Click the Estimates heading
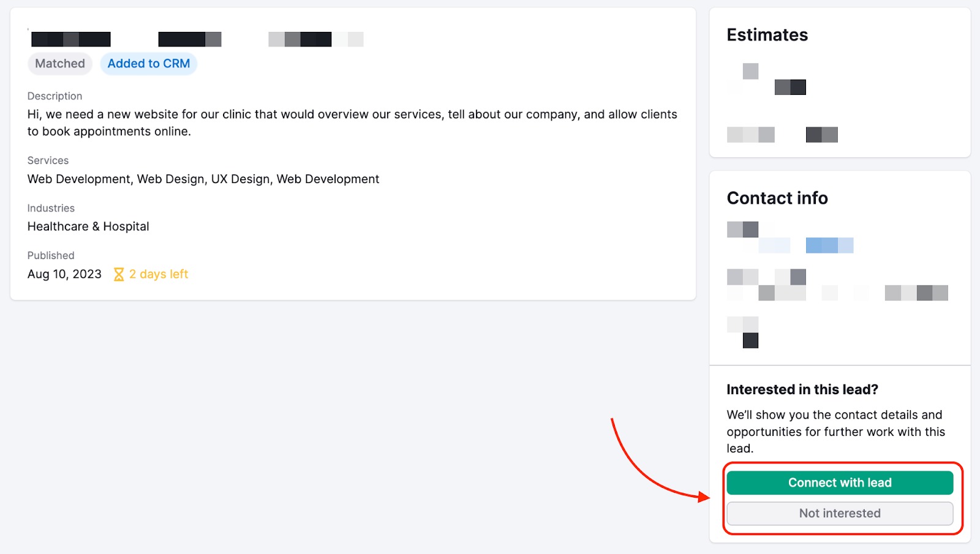 coord(767,35)
